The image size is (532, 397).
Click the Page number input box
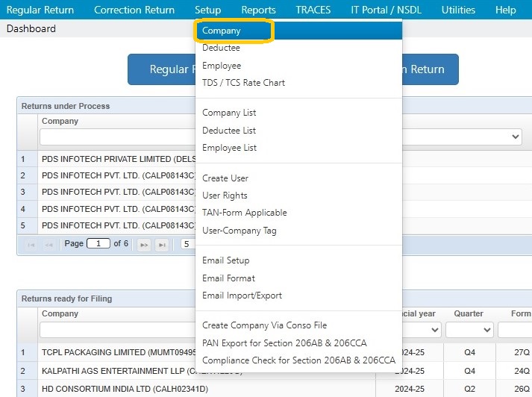pyautogui.click(x=98, y=243)
